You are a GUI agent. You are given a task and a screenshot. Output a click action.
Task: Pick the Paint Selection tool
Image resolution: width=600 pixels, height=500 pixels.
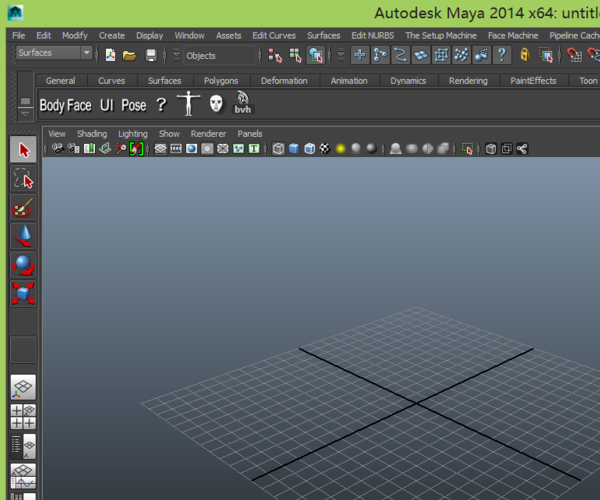pos(23,208)
